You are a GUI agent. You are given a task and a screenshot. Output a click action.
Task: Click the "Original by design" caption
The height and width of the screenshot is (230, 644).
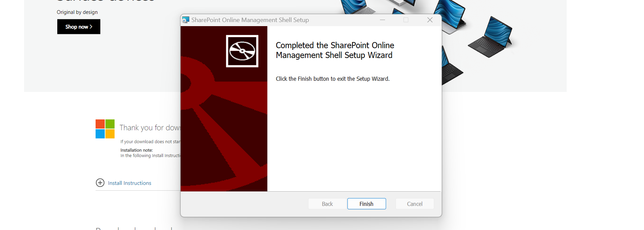pos(77,12)
